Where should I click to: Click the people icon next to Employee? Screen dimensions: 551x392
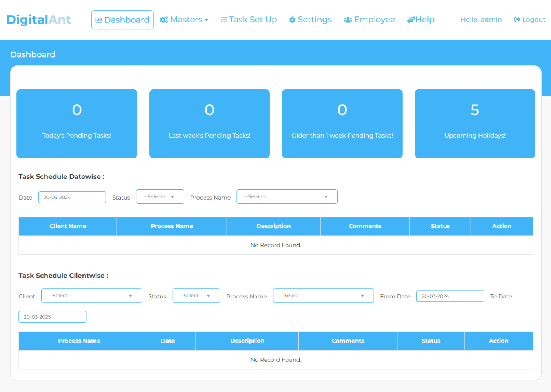[x=347, y=19]
